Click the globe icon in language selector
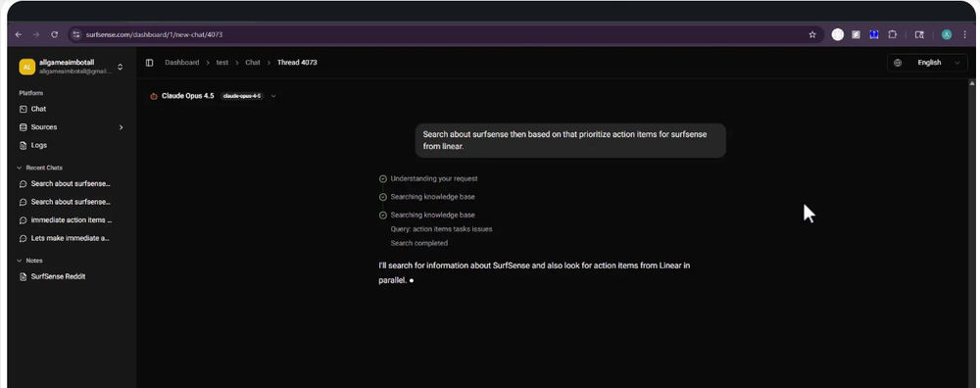The width and height of the screenshot is (980, 388). 898,63
